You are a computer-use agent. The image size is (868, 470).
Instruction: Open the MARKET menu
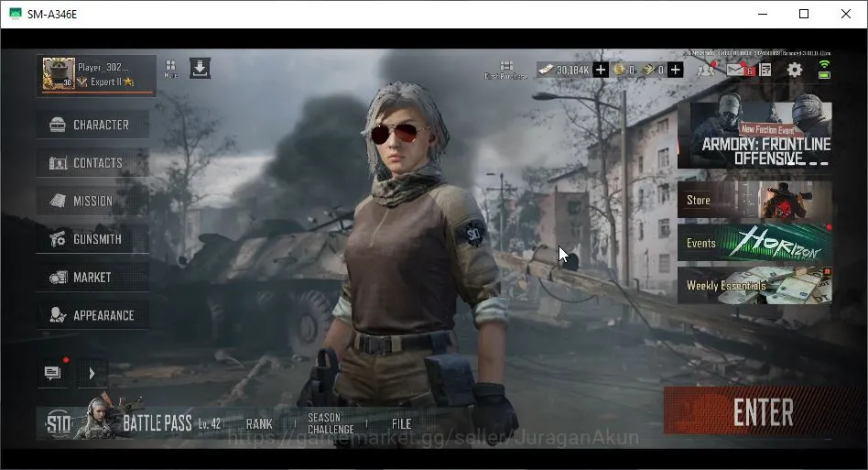point(92,278)
